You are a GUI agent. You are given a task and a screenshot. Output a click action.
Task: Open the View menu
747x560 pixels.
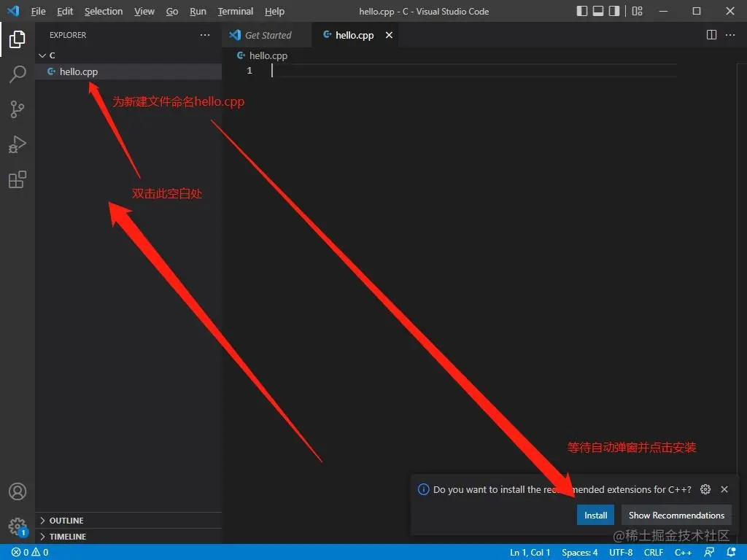pyautogui.click(x=144, y=11)
